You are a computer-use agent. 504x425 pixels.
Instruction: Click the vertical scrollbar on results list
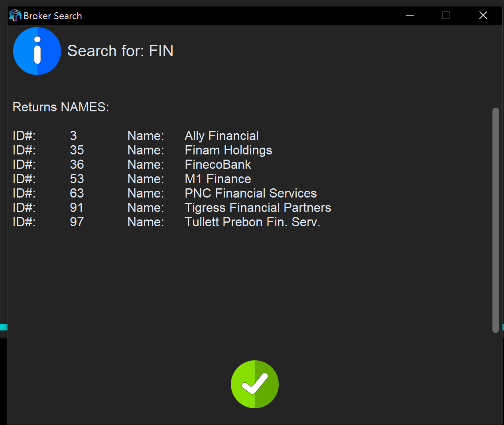[495, 219]
